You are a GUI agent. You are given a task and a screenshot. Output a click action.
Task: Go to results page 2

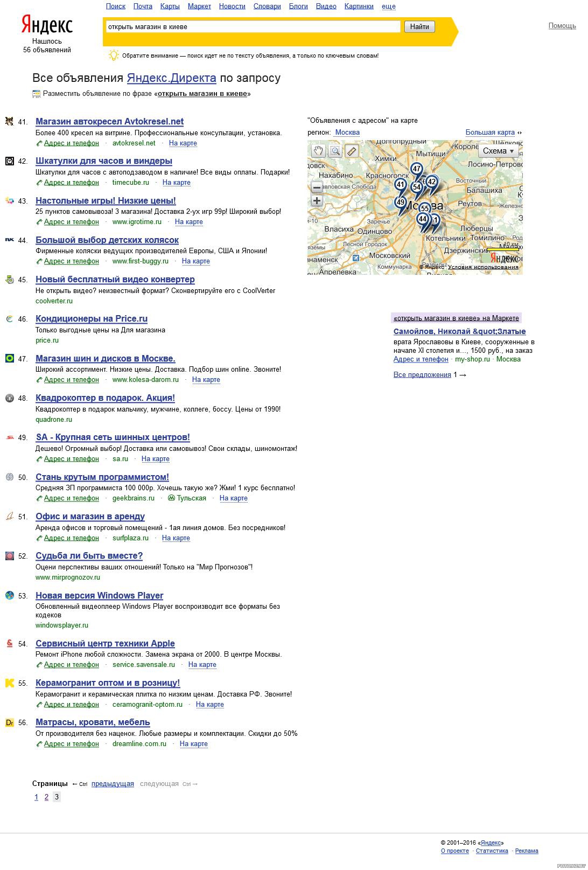click(46, 797)
